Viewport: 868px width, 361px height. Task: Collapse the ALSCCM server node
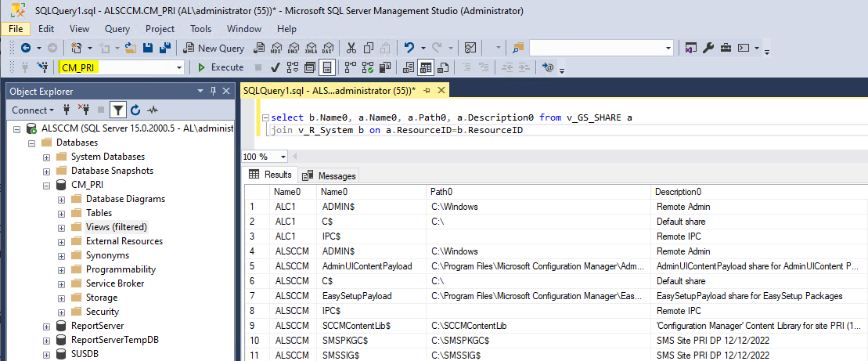click(16, 129)
